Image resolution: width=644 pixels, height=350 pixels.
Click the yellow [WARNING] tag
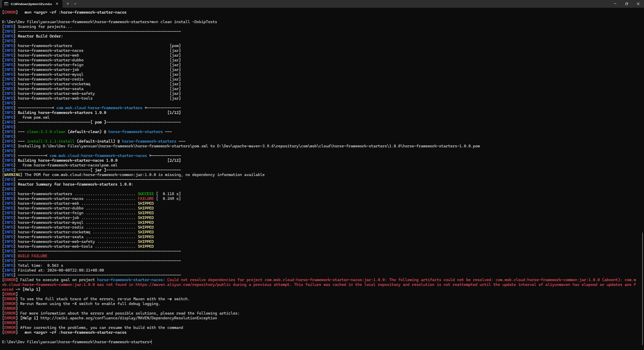click(x=12, y=175)
